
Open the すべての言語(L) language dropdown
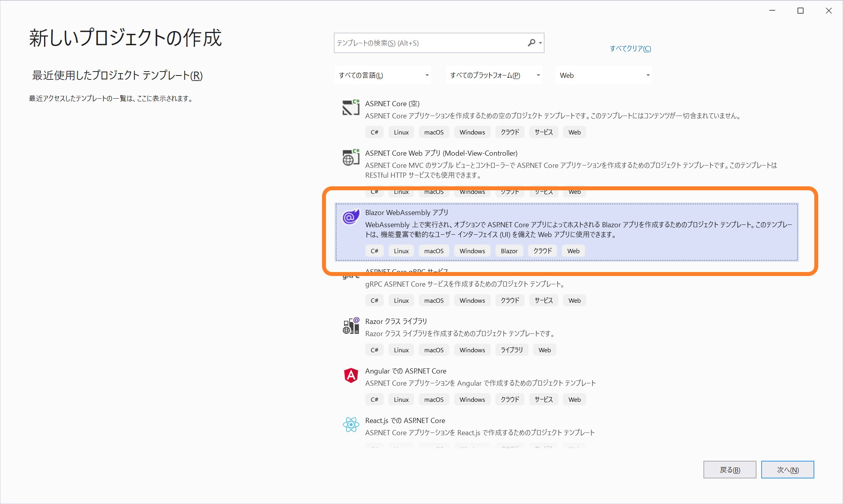[383, 75]
